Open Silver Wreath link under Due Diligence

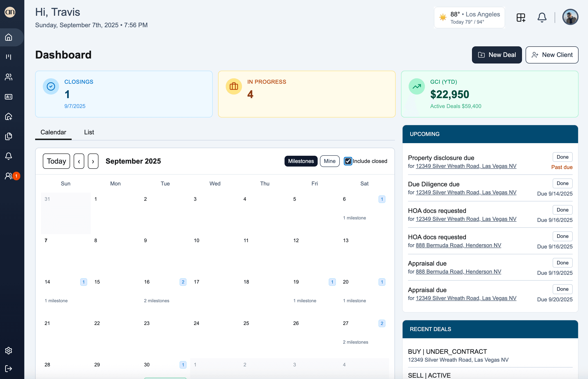pyautogui.click(x=466, y=192)
